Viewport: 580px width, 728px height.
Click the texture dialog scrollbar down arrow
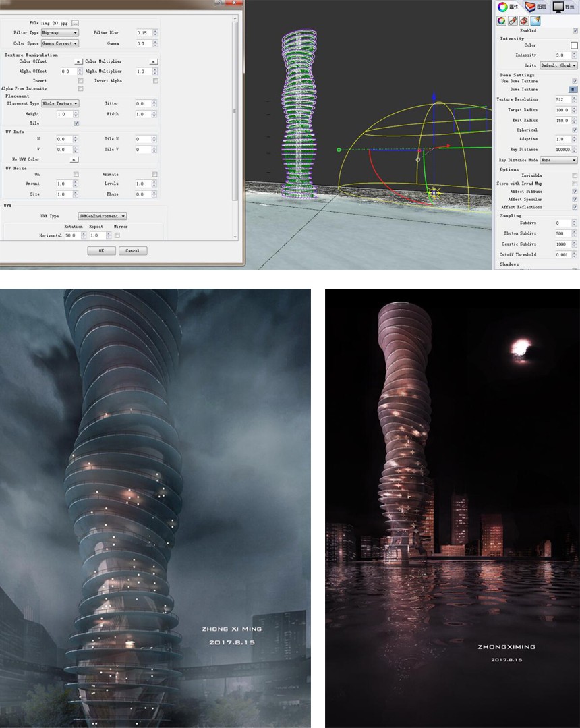(x=235, y=237)
